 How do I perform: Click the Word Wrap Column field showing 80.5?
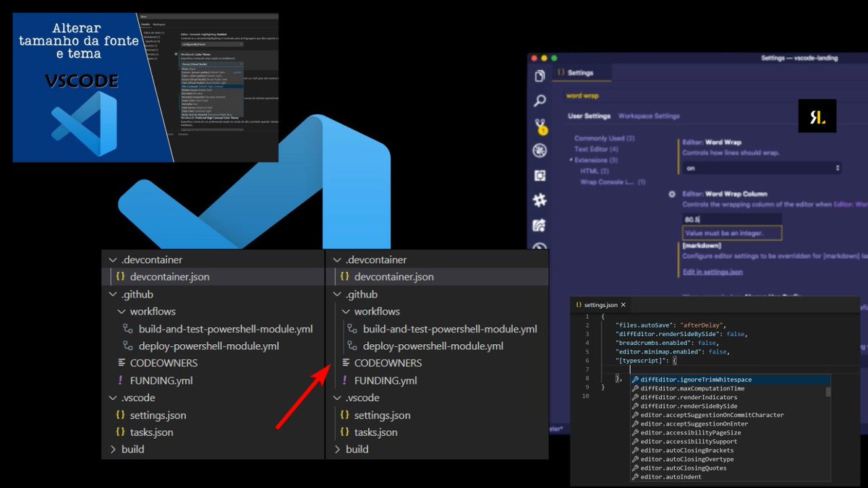pyautogui.click(x=732, y=218)
